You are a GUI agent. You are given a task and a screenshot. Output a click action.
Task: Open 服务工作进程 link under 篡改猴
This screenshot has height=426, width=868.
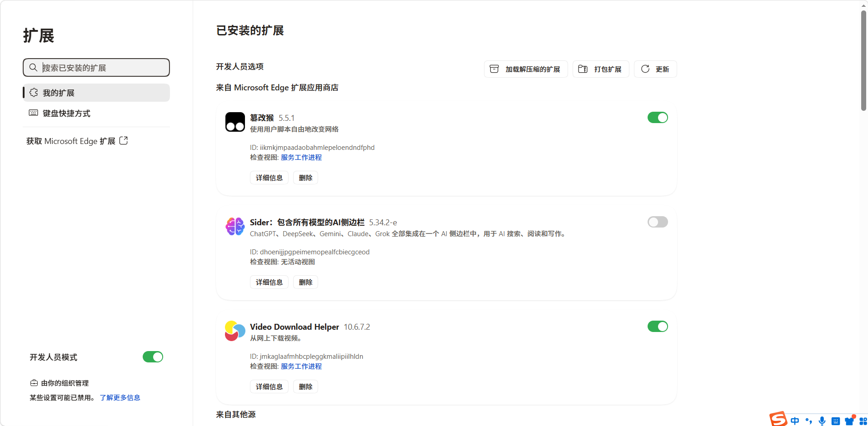point(301,157)
